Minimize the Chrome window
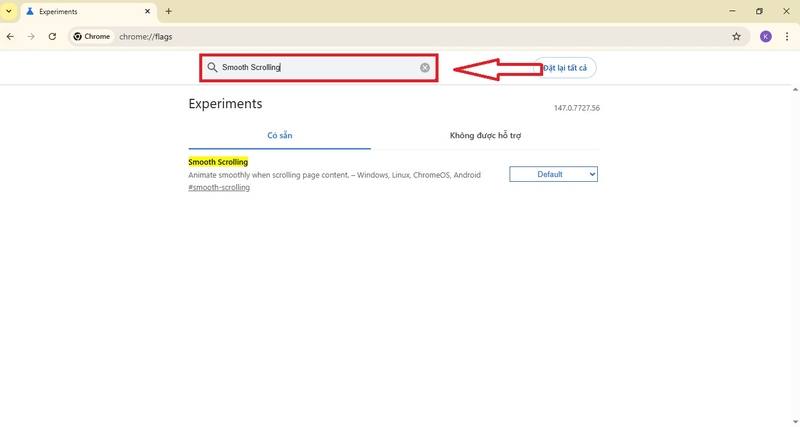 [x=732, y=11]
